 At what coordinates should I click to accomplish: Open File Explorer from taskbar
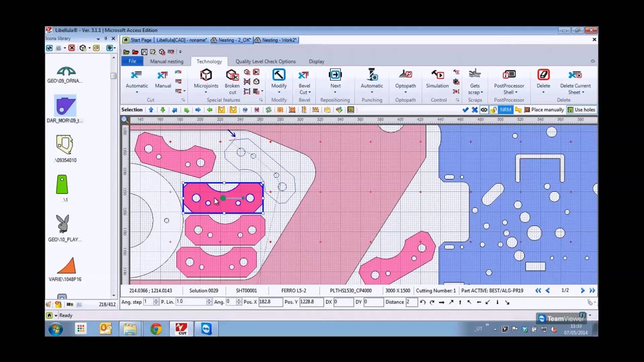point(130,329)
